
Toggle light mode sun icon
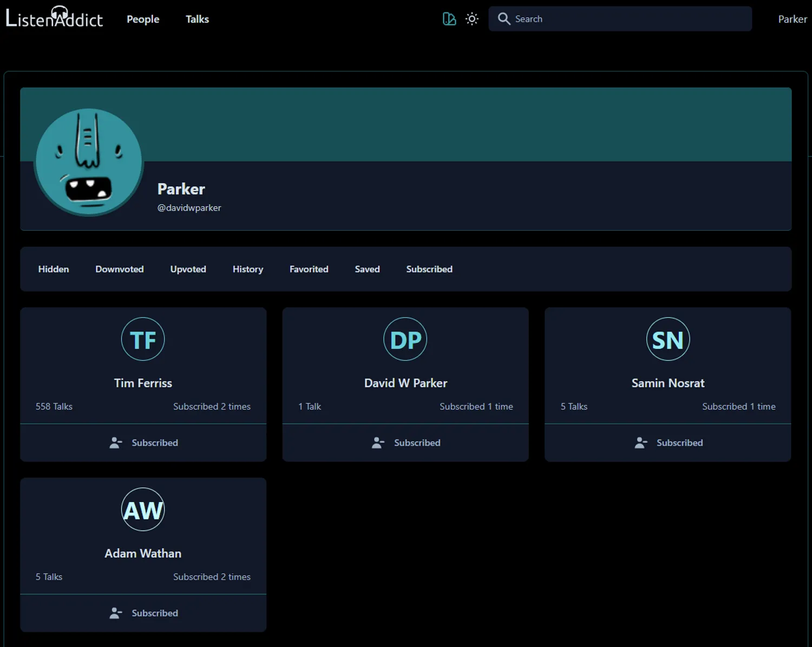coord(472,19)
